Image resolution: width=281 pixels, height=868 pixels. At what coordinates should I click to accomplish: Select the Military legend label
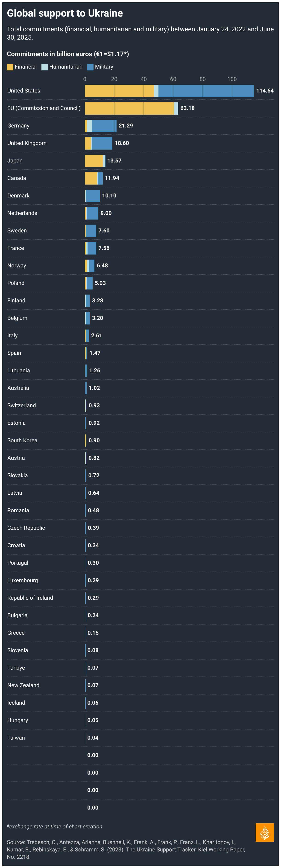[x=104, y=67]
